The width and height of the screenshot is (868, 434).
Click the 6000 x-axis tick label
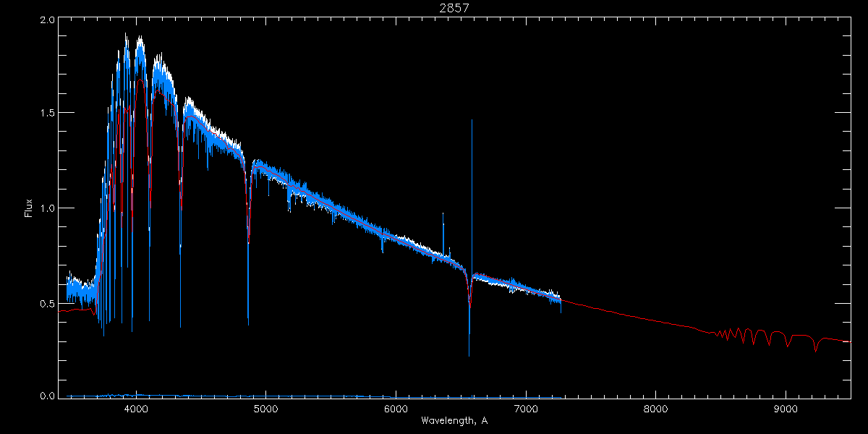396,409
